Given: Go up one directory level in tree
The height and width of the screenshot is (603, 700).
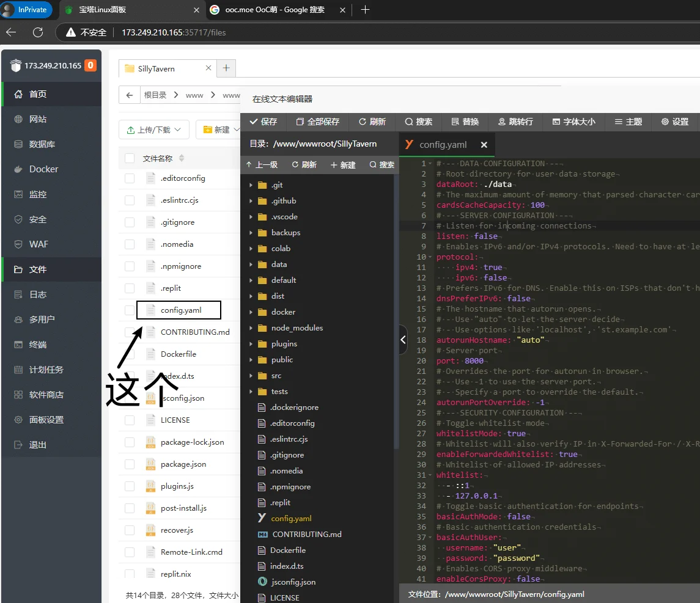Looking at the screenshot, I should pos(262,165).
